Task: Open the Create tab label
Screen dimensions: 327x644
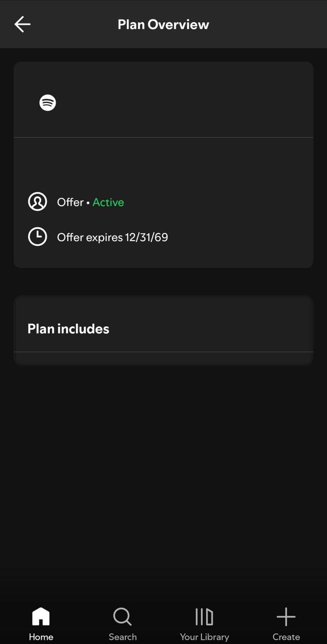Action: point(286,637)
